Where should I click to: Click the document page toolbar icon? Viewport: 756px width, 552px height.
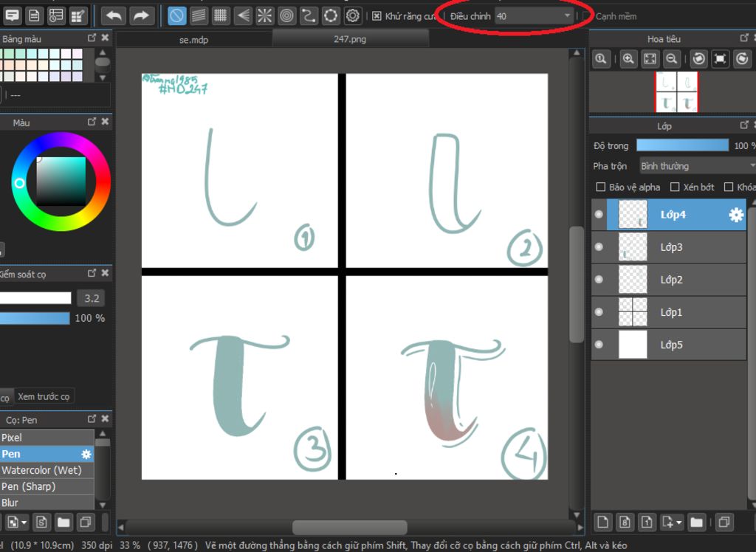point(34,16)
